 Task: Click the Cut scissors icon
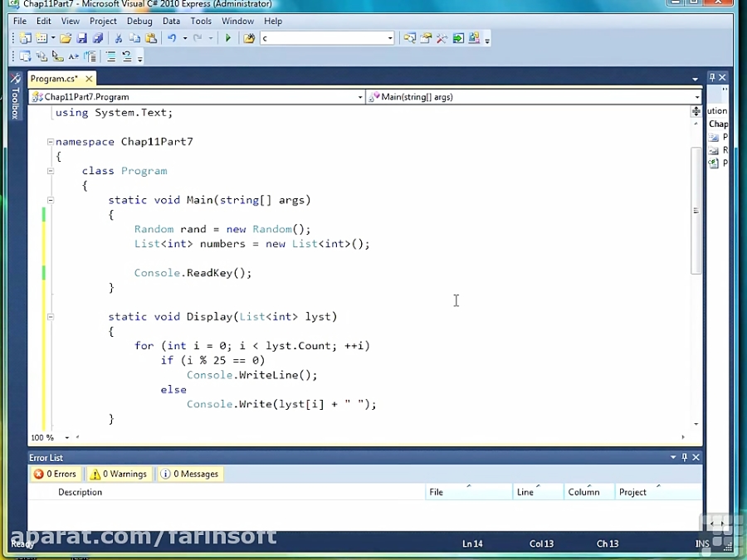pyautogui.click(x=119, y=38)
